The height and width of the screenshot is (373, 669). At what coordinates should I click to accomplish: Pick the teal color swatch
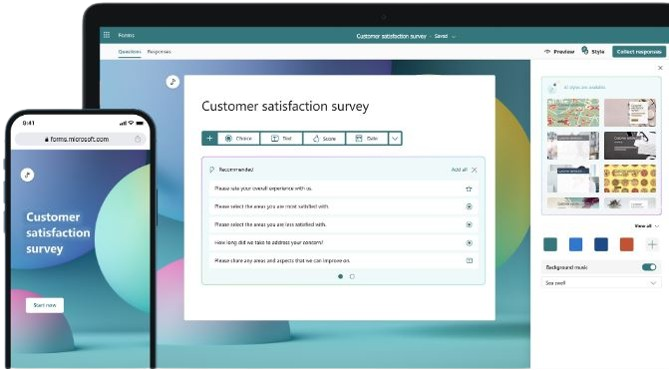(x=550, y=245)
